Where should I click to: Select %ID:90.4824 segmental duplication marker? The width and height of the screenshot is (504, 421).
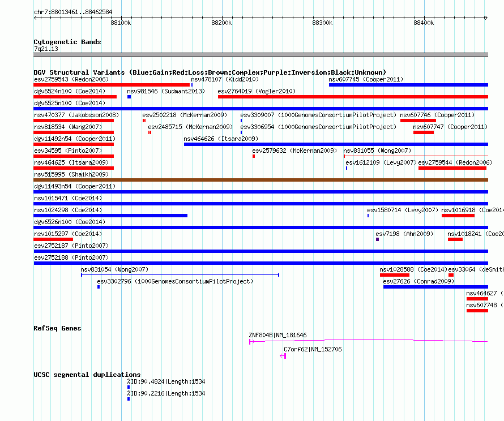coord(129,387)
